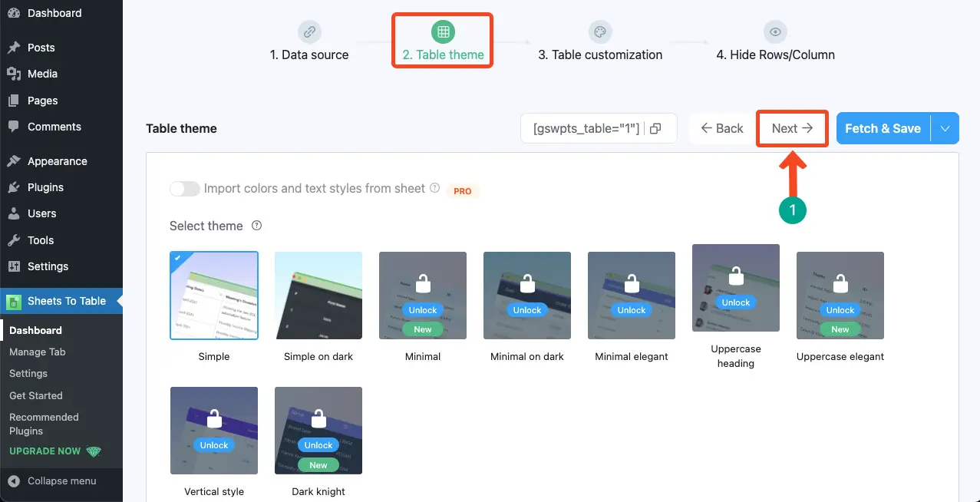
Task: Click the Pages document icon
Action: (x=14, y=101)
